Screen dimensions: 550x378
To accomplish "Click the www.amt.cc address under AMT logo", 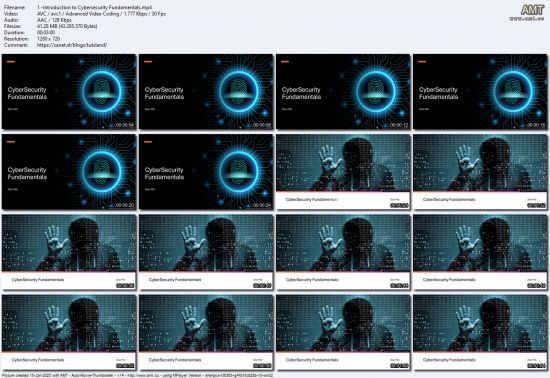I will pyautogui.click(x=526, y=18).
